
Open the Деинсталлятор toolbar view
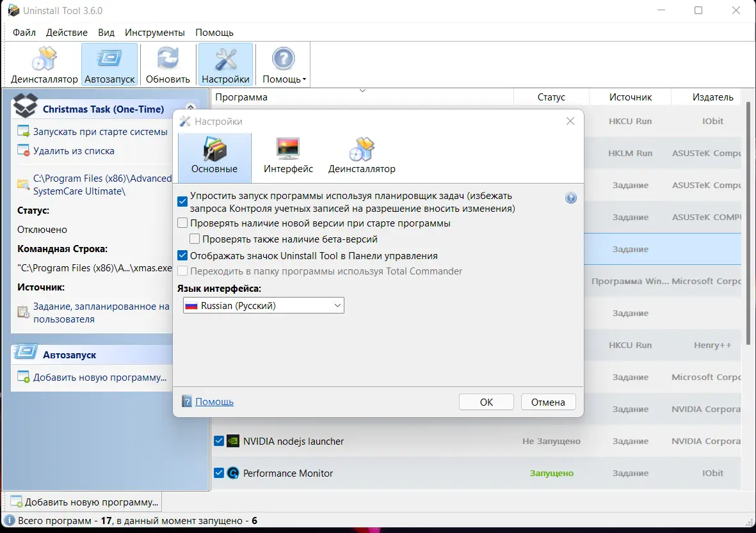44,65
